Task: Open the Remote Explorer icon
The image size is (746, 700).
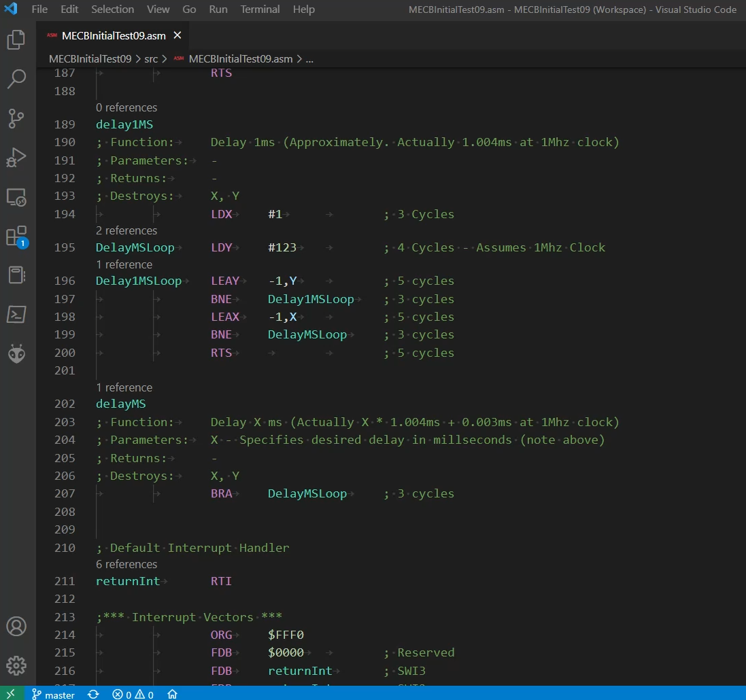Action: [16, 197]
